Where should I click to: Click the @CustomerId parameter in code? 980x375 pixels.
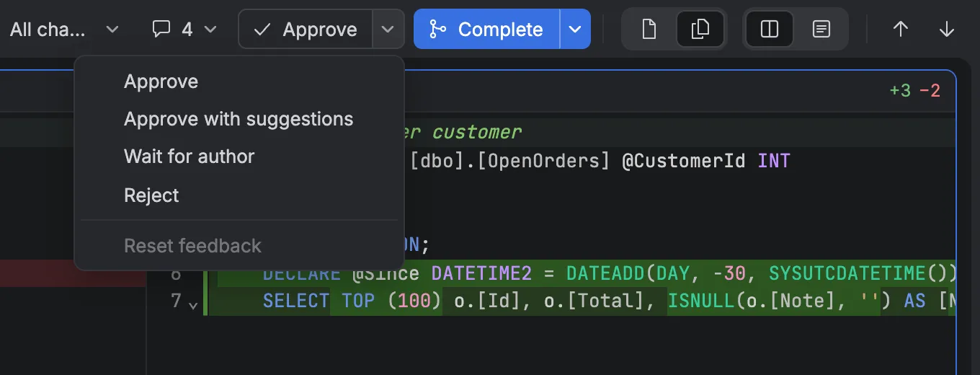click(x=683, y=160)
